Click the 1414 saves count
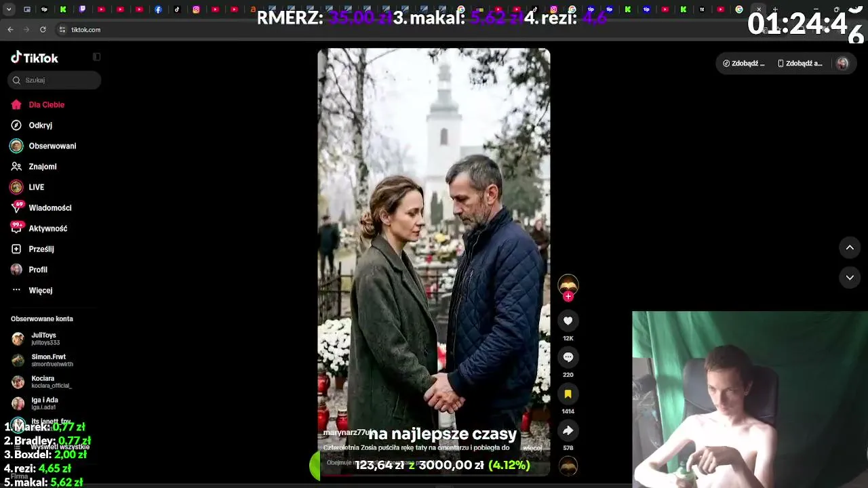 point(568,411)
